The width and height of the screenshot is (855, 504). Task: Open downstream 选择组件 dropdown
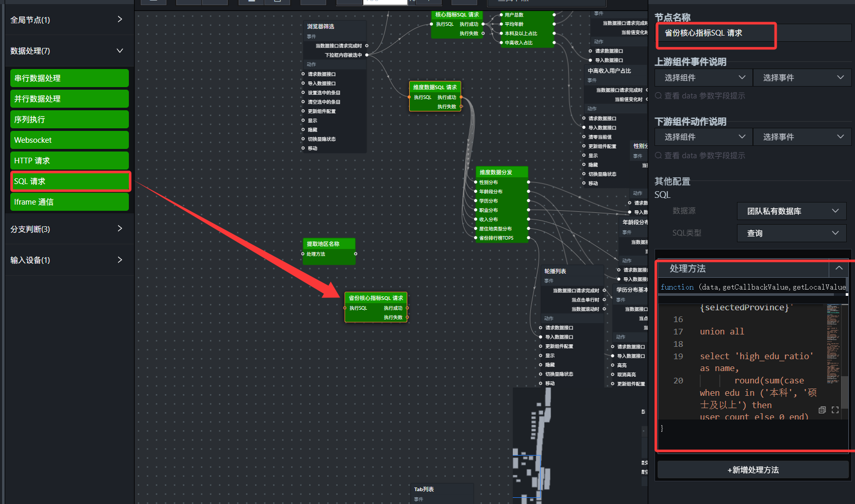pos(703,137)
